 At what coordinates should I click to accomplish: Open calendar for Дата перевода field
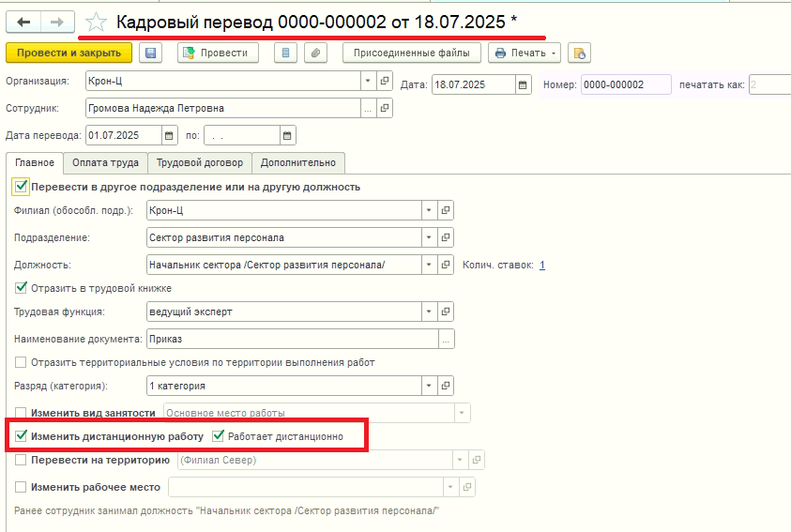point(169,135)
